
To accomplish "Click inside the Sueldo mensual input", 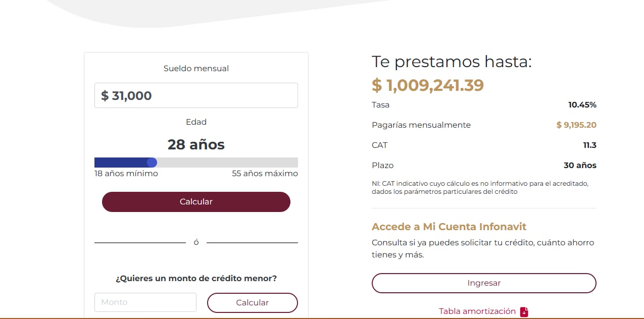I will (196, 95).
